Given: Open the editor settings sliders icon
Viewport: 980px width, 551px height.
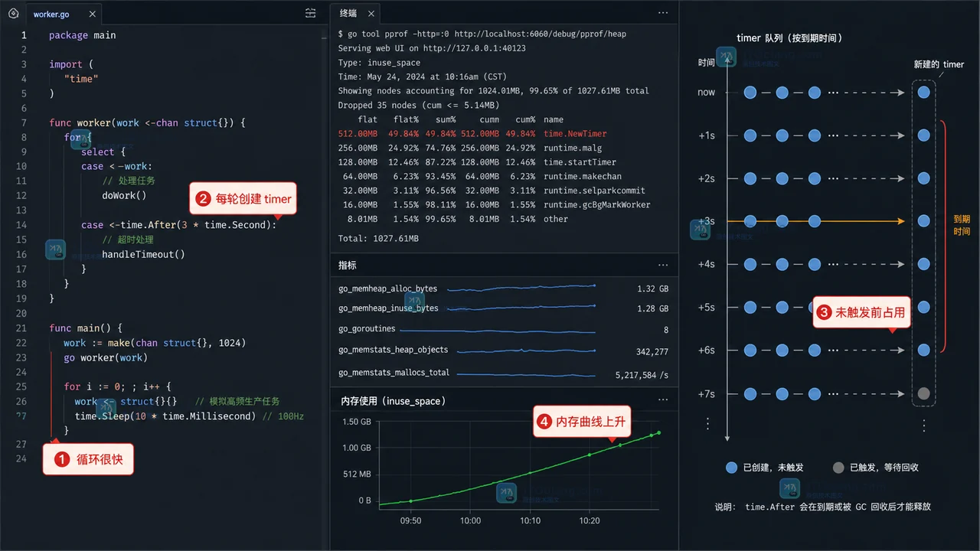Looking at the screenshot, I should [x=310, y=13].
